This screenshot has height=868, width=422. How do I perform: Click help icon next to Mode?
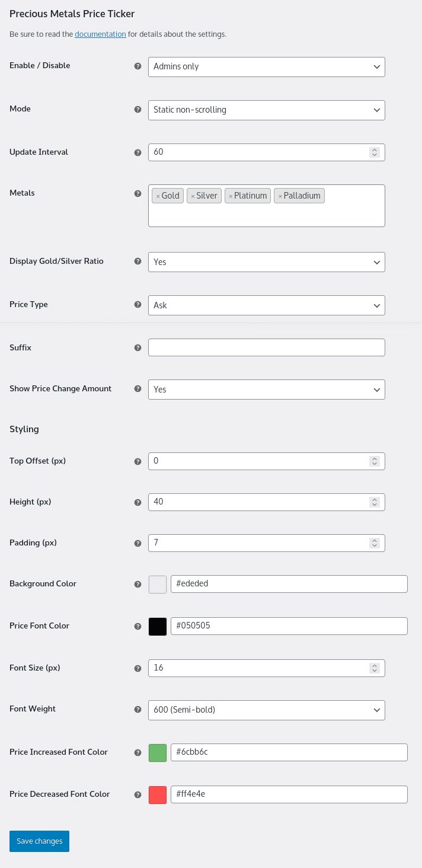pyautogui.click(x=138, y=110)
